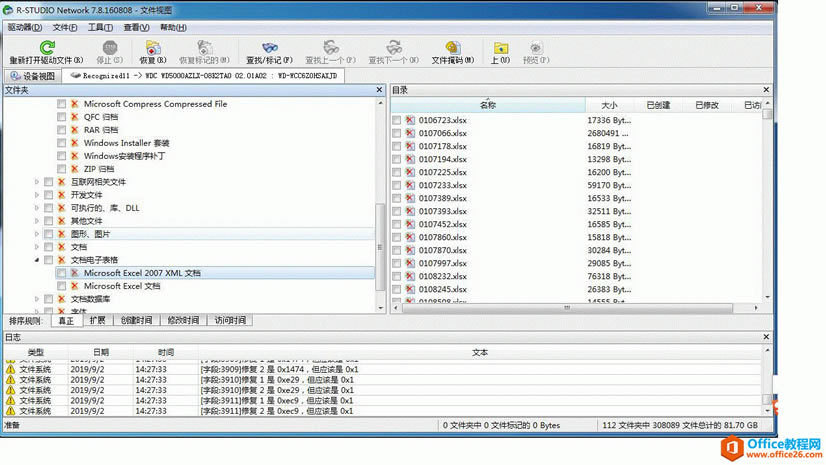Viewport: 826px width, 465px height.
Task: Click the file icon of 0108245.xlsx
Action: [x=409, y=289]
